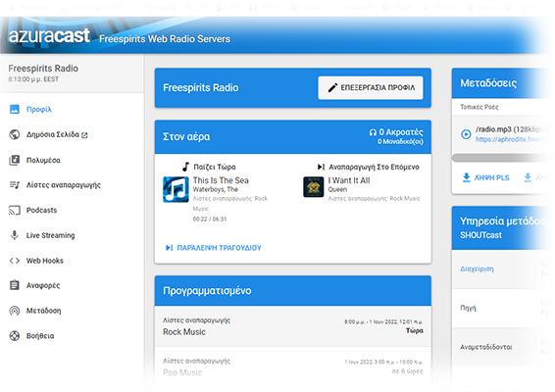
Task: Open the aphrodite stream URL link
Action: pyautogui.click(x=513, y=139)
